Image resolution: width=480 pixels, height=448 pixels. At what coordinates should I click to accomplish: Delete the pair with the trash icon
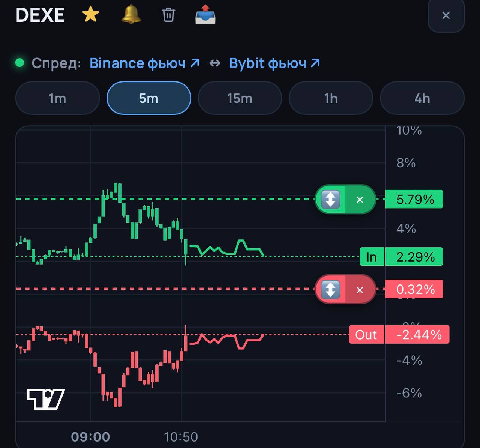point(168,15)
